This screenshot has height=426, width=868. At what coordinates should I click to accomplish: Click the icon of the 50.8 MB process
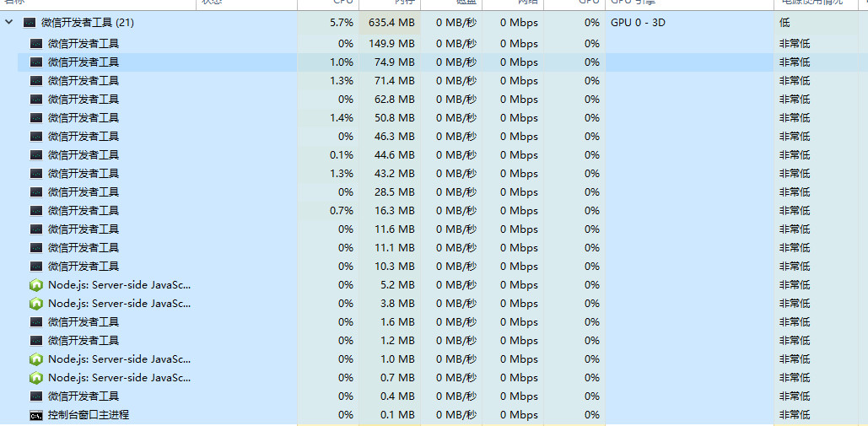coord(36,118)
